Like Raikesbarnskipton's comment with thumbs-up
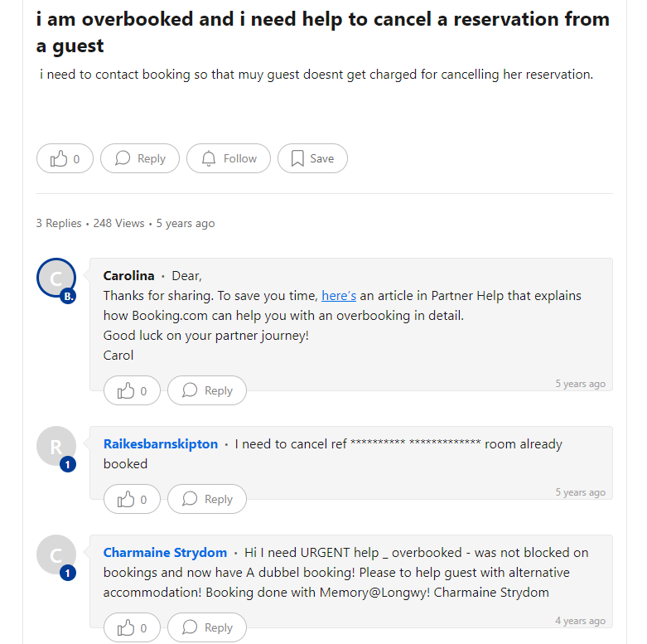 132,499
